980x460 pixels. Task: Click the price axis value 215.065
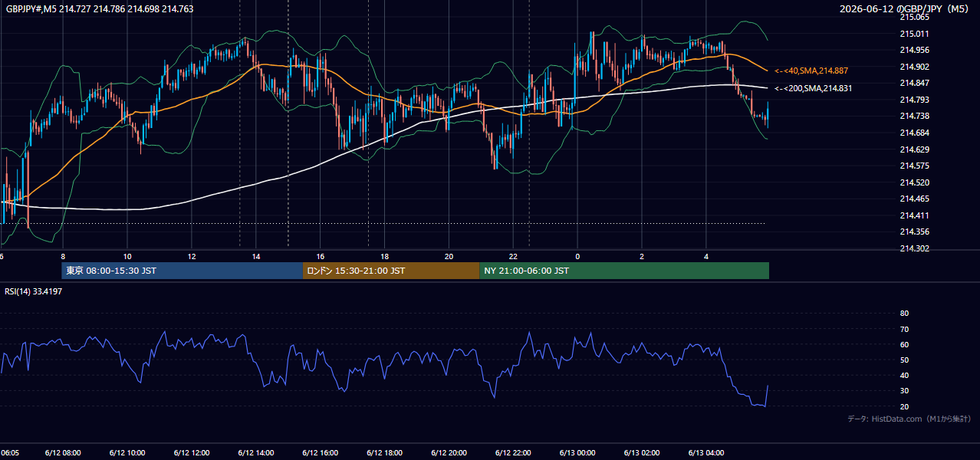[x=914, y=17]
